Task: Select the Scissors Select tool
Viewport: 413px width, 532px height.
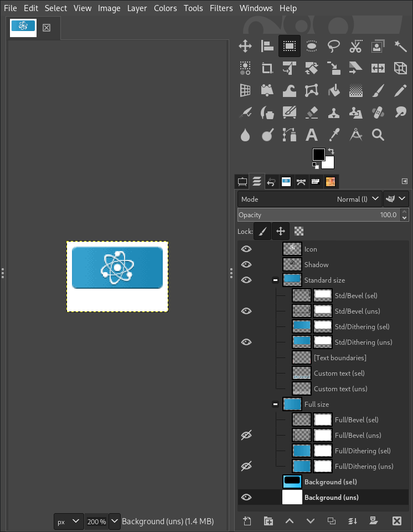Action: point(355,46)
